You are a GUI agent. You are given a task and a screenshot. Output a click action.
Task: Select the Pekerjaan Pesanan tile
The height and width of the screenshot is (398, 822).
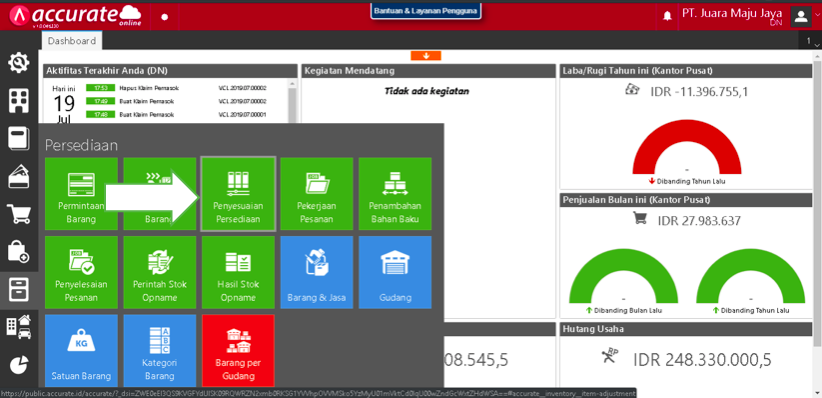click(x=317, y=193)
